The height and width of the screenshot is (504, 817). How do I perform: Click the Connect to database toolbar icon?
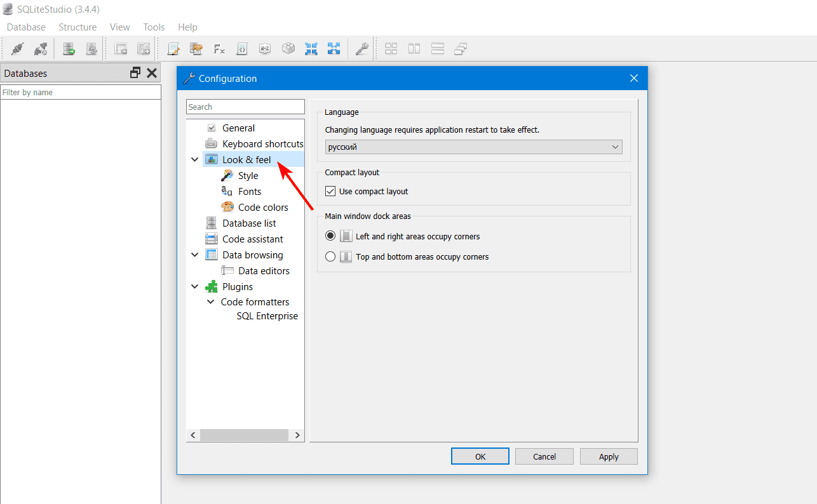click(x=18, y=49)
